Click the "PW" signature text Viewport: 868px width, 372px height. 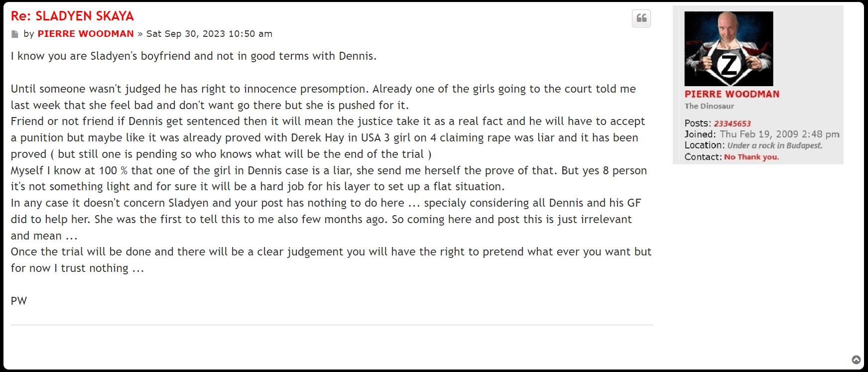19,301
